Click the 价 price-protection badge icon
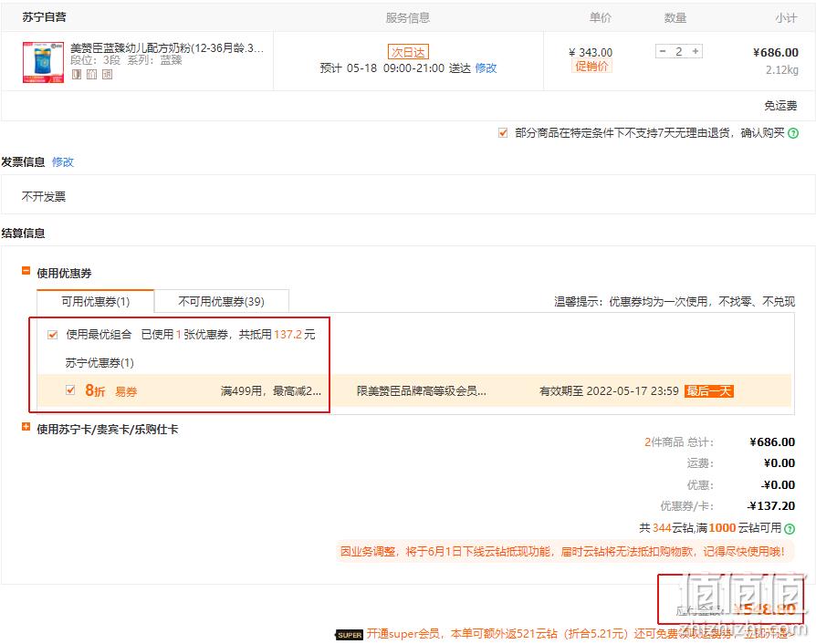 click(x=91, y=75)
